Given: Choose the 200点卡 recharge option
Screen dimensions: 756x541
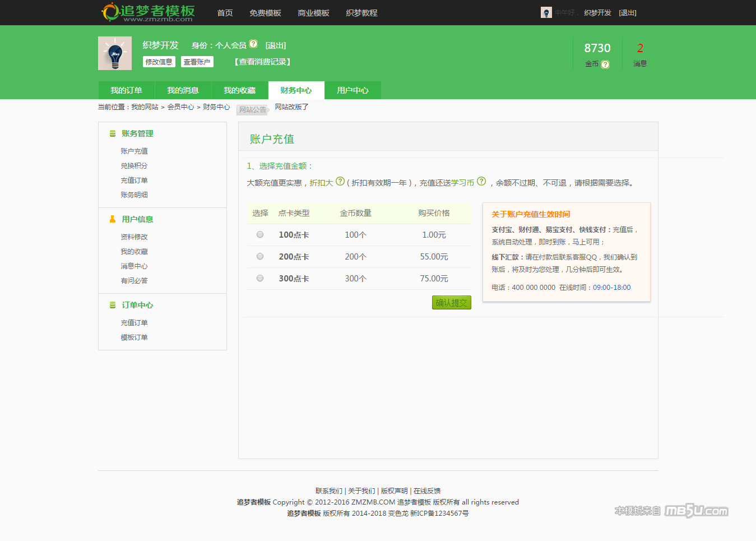Looking at the screenshot, I should click(260, 256).
